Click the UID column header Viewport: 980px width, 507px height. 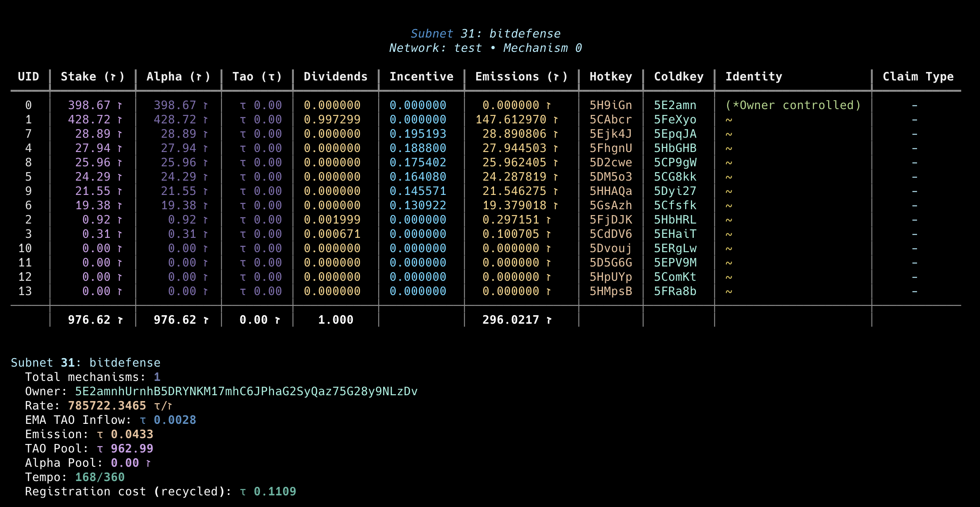pyautogui.click(x=29, y=76)
